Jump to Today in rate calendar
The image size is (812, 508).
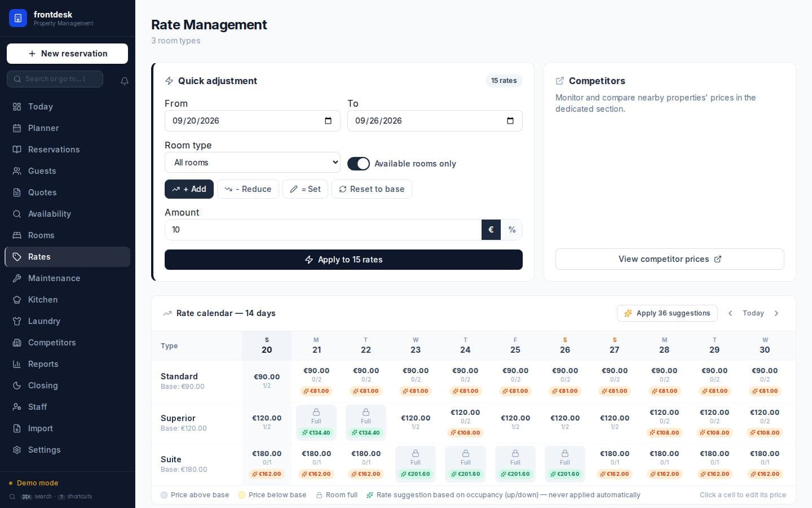click(x=753, y=313)
